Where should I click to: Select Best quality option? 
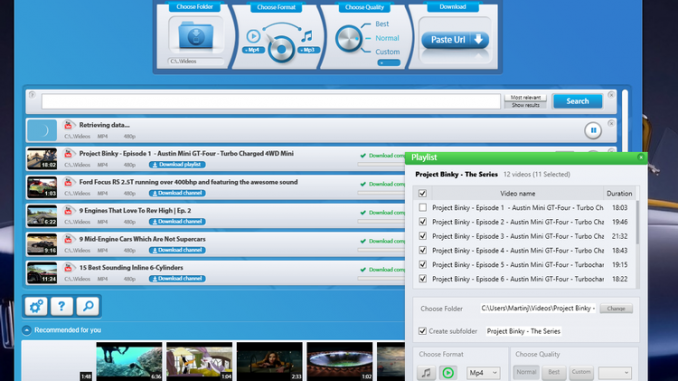pos(382,24)
